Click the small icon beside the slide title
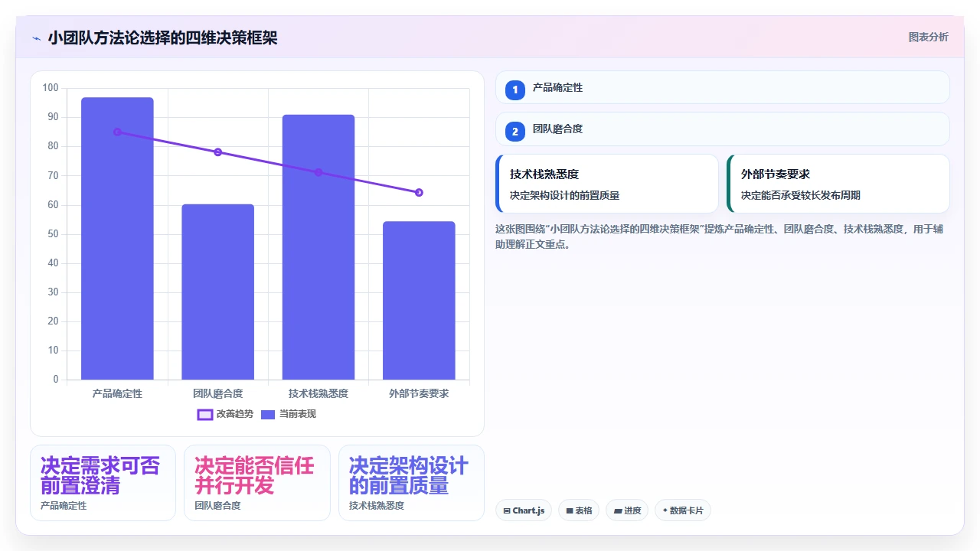 (x=36, y=37)
